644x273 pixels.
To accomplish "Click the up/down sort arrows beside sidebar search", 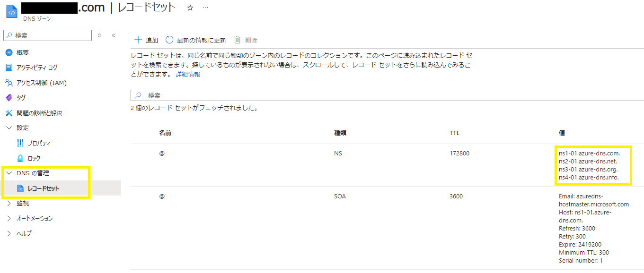I will (x=99, y=35).
